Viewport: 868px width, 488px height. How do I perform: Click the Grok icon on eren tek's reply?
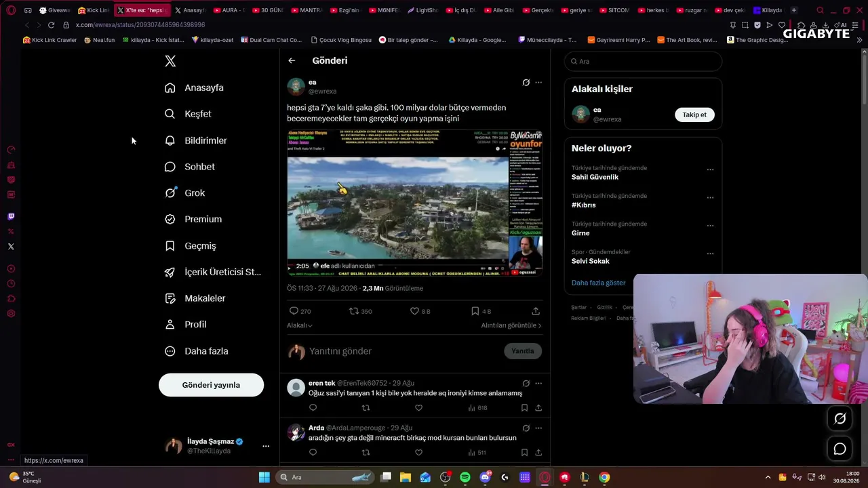[x=526, y=383]
